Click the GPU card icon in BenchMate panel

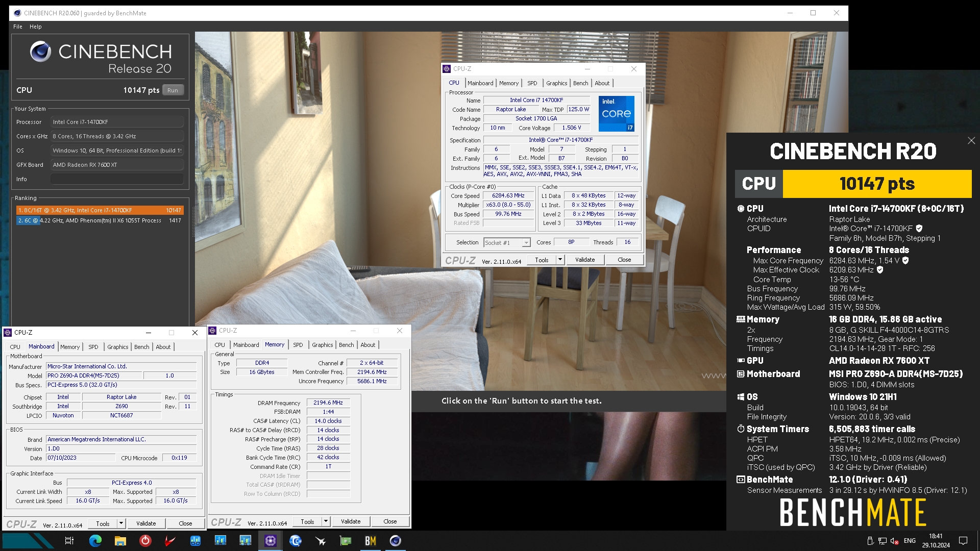click(x=741, y=360)
